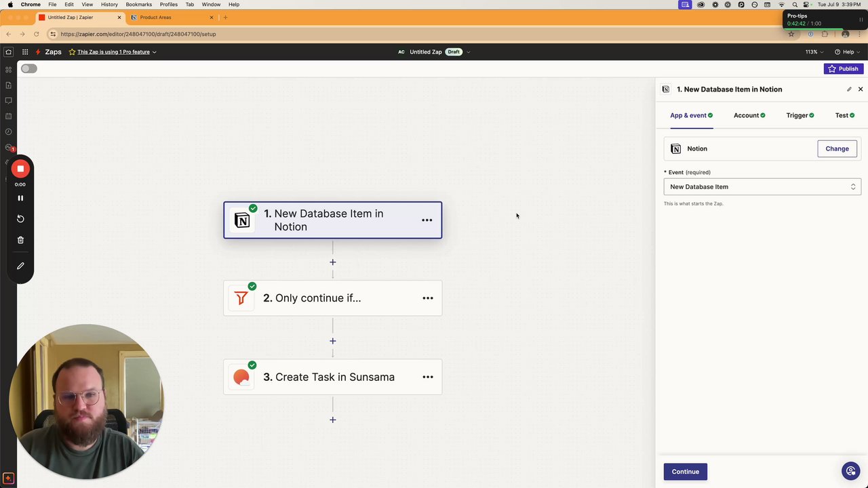This screenshot has height=488, width=868.
Task: Open Spotlight search in the menu bar
Action: pyautogui.click(x=795, y=4)
